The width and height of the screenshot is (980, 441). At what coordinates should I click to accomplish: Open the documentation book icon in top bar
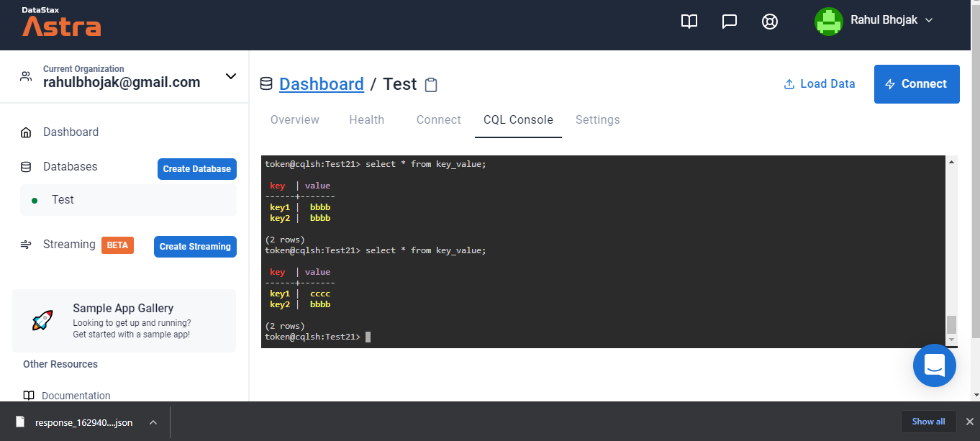(689, 22)
